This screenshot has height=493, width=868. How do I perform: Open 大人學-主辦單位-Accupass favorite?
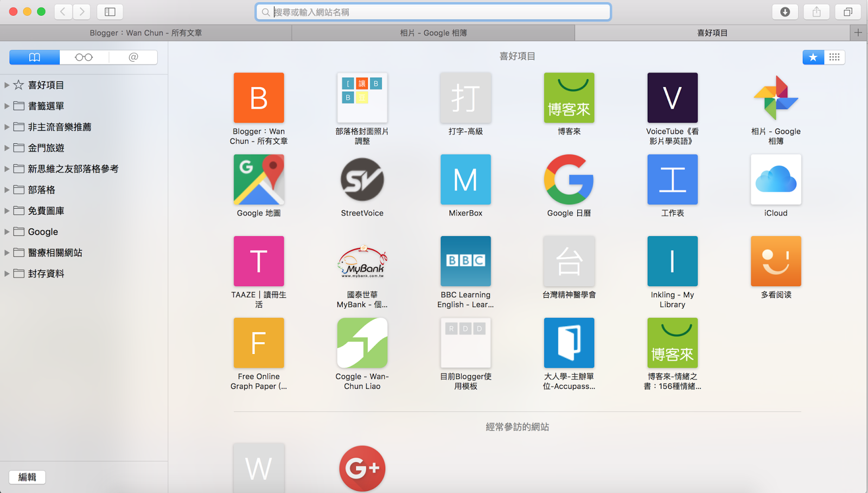pyautogui.click(x=569, y=343)
